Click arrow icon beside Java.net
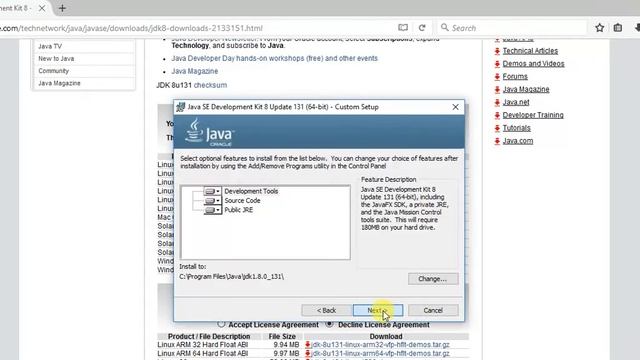Viewport: 640px width, 360px height. click(497, 102)
